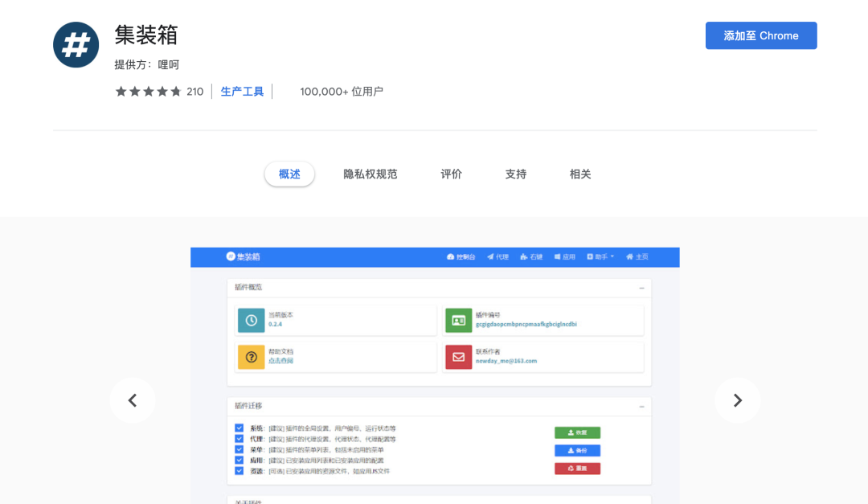This screenshot has height=504, width=868.
Task: Go to the 相关 tab
Action: pos(580,174)
